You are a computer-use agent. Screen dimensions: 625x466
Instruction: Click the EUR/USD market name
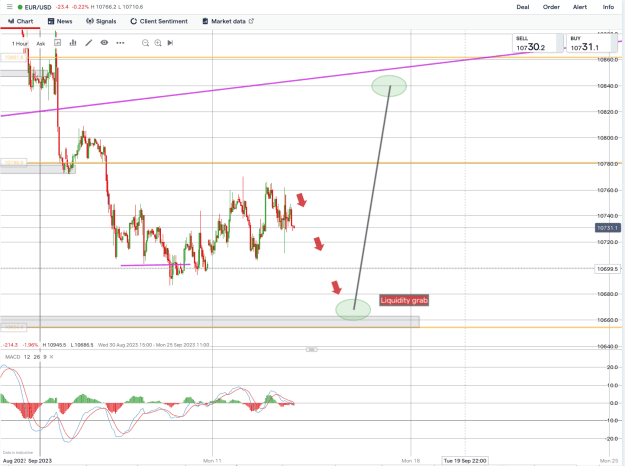coord(38,7)
